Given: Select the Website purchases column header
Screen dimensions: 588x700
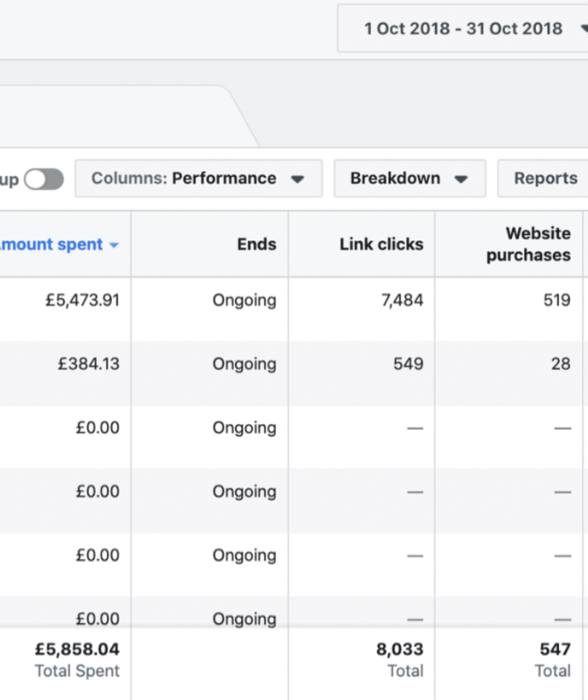Looking at the screenshot, I should click(x=528, y=244).
